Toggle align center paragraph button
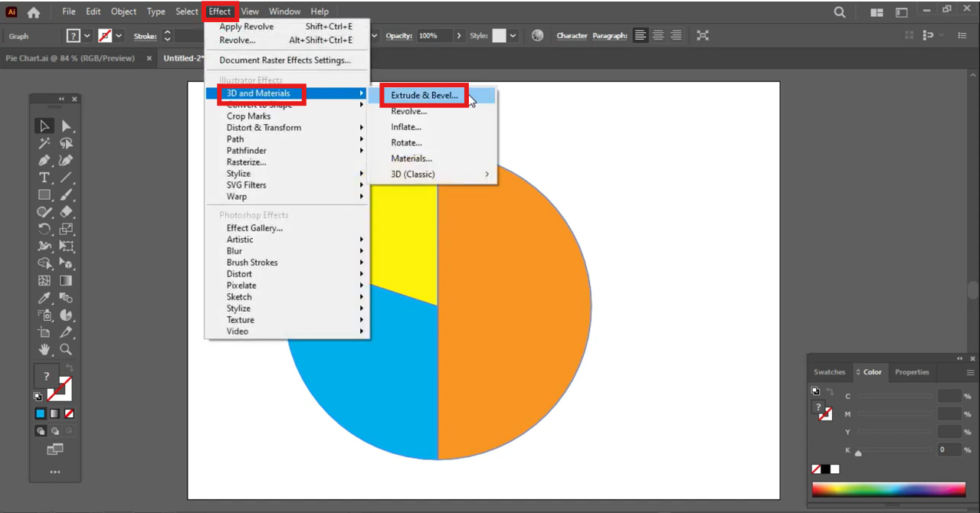 [658, 35]
